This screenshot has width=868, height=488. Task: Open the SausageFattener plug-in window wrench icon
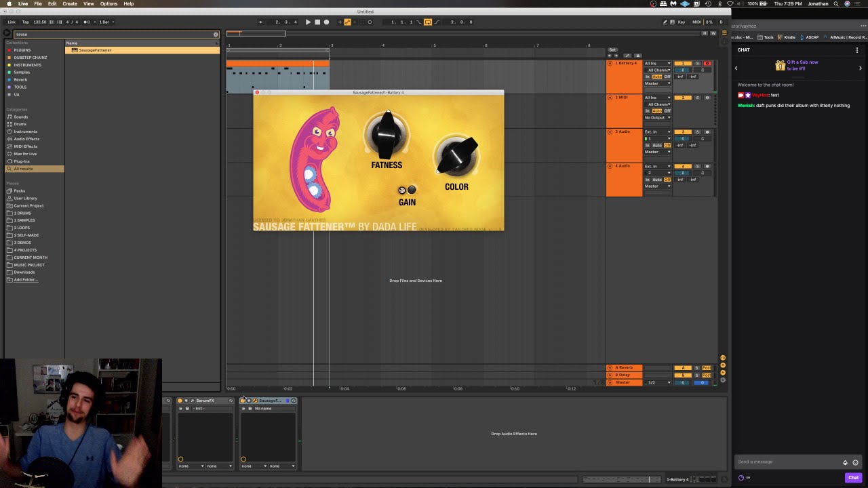click(255, 401)
